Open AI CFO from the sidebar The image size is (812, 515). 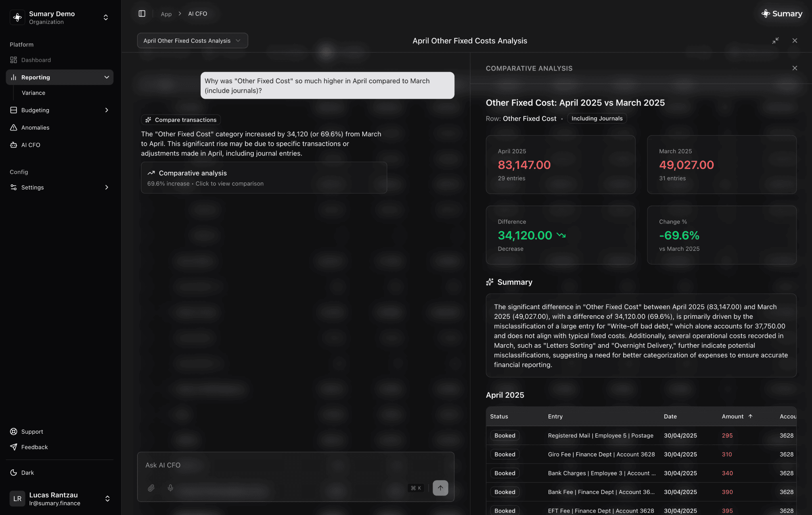[x=31, y=145]
